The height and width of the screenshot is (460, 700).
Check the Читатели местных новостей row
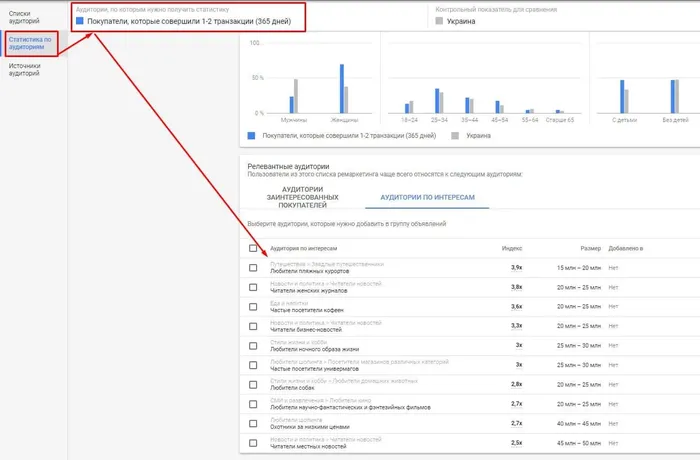pos(253,443)
